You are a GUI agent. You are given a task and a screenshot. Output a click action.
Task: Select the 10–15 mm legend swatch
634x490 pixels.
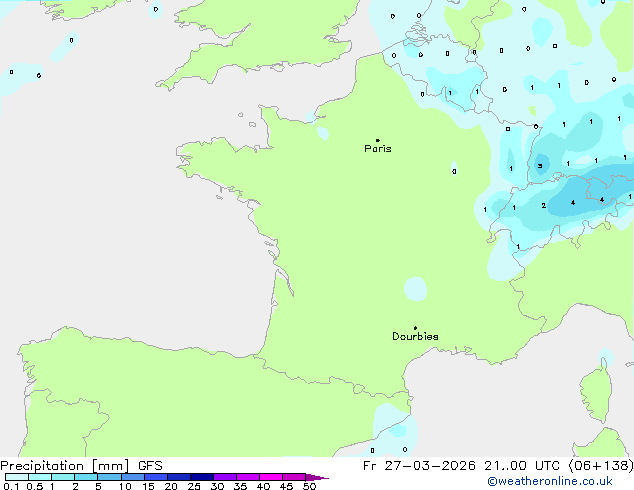pyautogui.click(x=133, y=477)
